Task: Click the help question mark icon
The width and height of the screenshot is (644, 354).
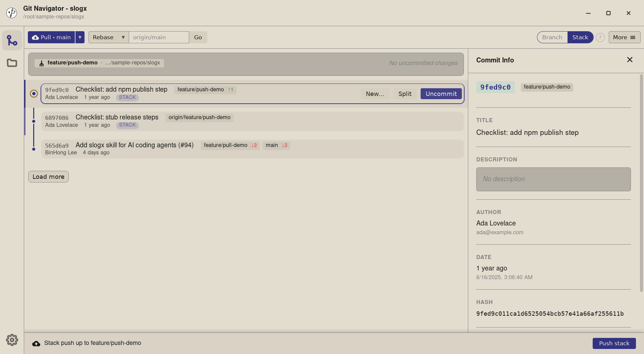Action: tap(600, 37)
